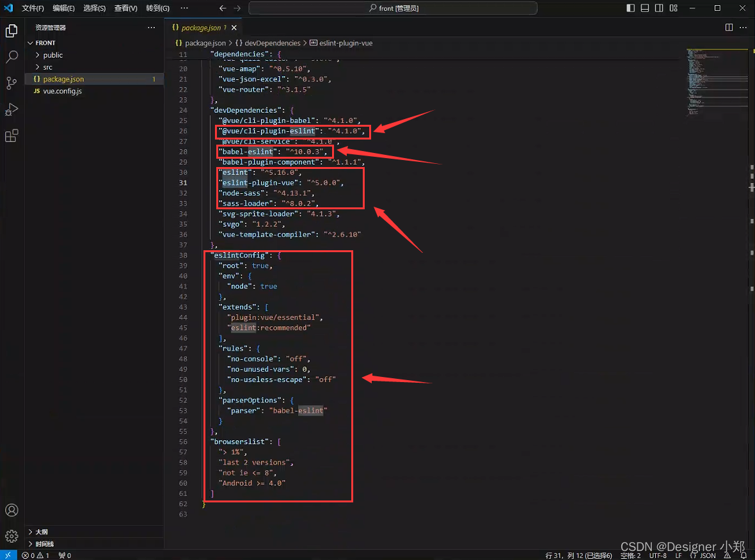Open the Explorer view in activity bar
The height and width of the screenshot is (560, 755).
click(12, 31)
